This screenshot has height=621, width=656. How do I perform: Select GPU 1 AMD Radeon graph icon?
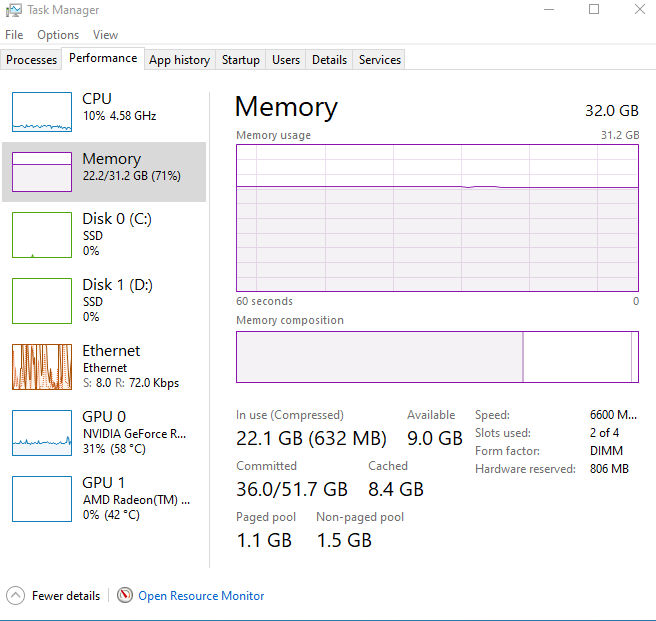pyautogui.click(x=42, y=499)
